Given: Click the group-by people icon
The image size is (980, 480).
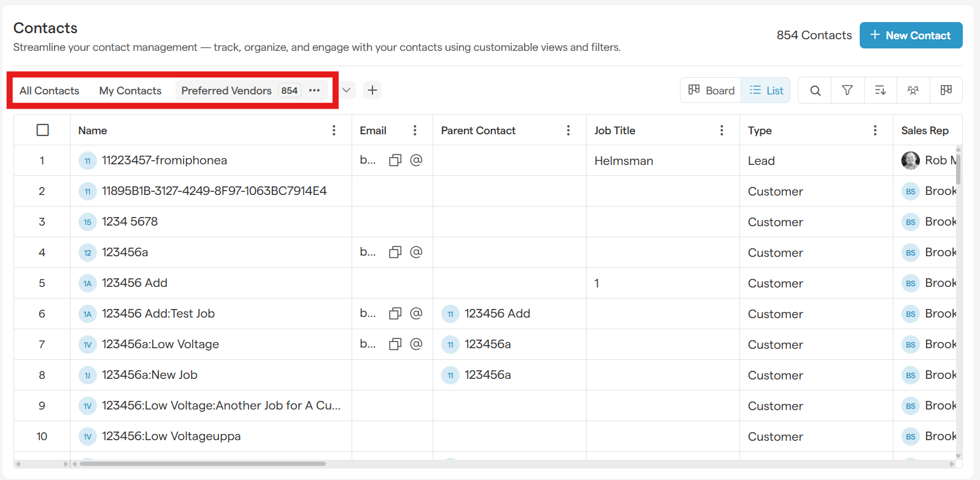Looking at the screenshot, I should [913, 91].
